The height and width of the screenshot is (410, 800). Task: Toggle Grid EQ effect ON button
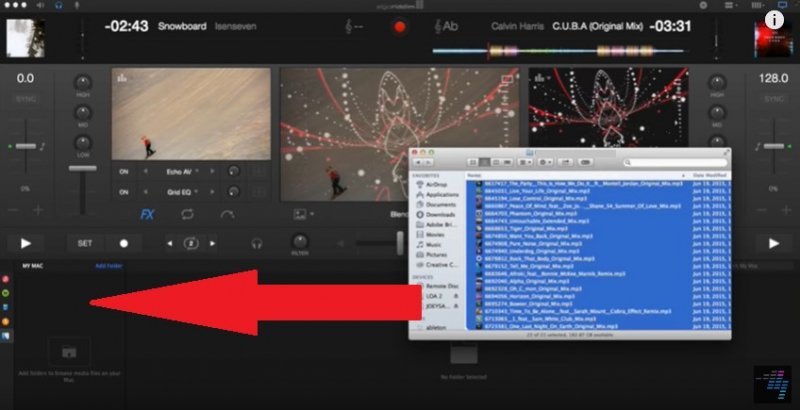(125, 190)
